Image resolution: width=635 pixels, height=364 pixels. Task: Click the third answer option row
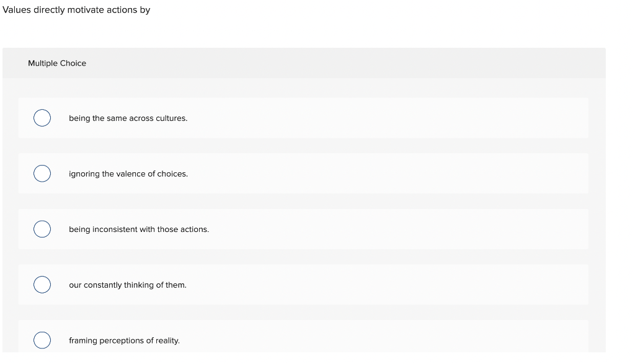303,229
